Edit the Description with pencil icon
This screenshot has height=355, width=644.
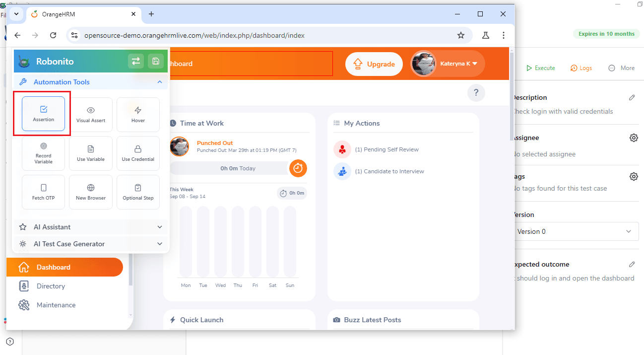(x=632, y=98)
